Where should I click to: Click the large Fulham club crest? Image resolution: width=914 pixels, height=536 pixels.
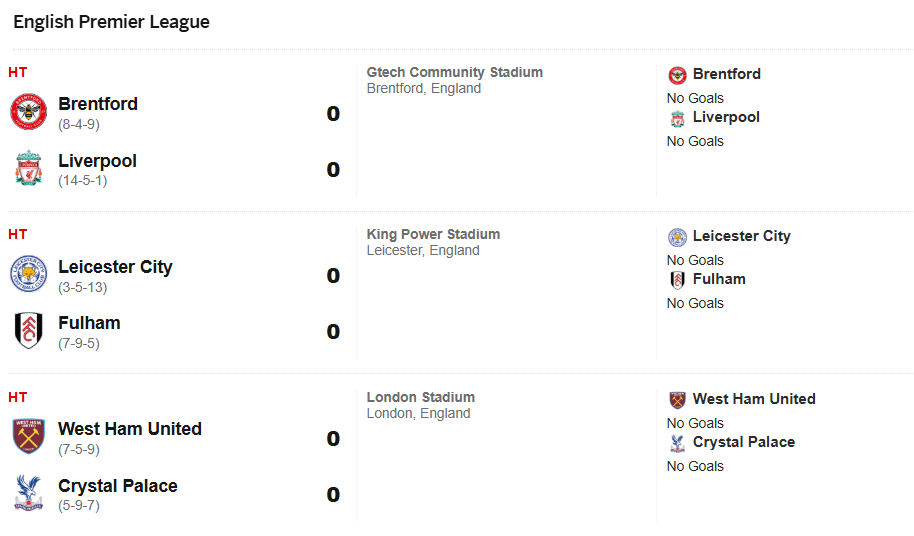[28, 331]
